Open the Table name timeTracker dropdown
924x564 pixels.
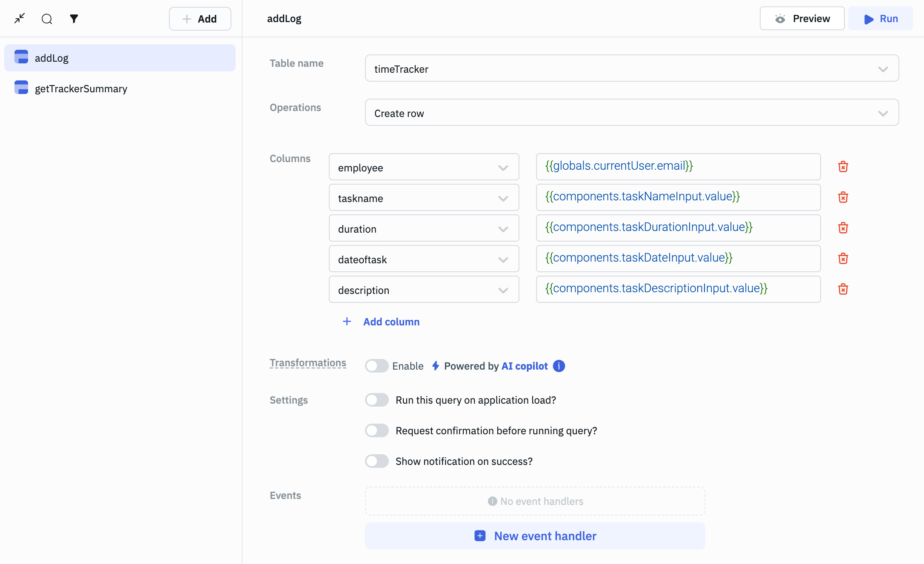(631, 68)
